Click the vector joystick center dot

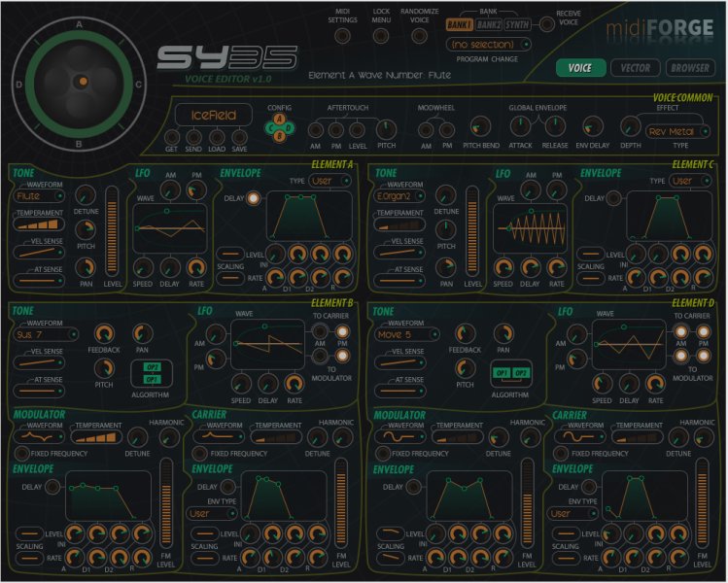coord(83,82)
